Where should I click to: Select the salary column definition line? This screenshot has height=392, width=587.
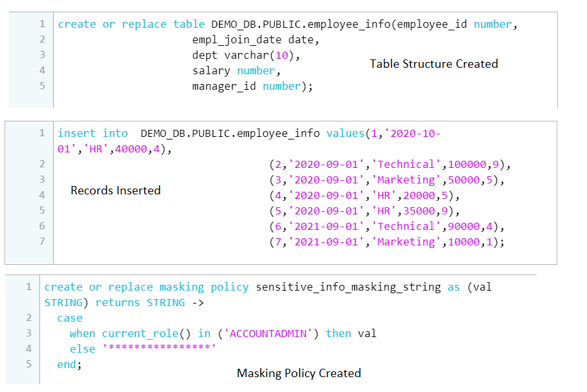236,71
